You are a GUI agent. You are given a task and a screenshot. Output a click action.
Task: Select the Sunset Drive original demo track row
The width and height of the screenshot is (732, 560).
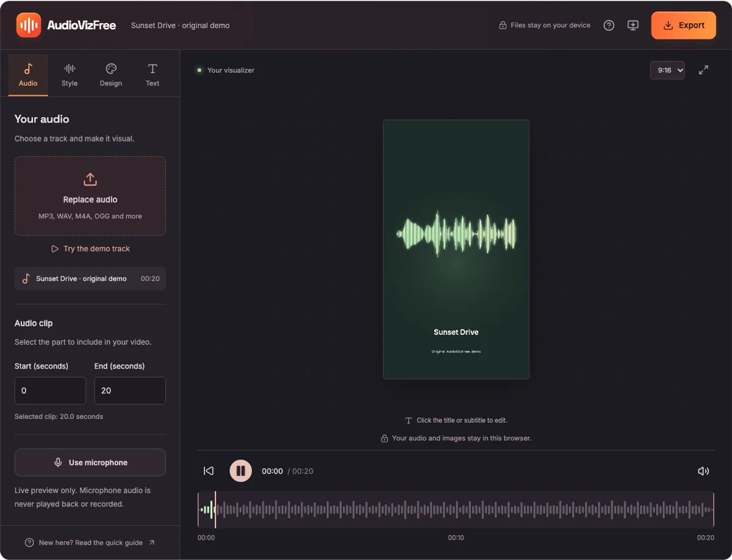point(90,278)
